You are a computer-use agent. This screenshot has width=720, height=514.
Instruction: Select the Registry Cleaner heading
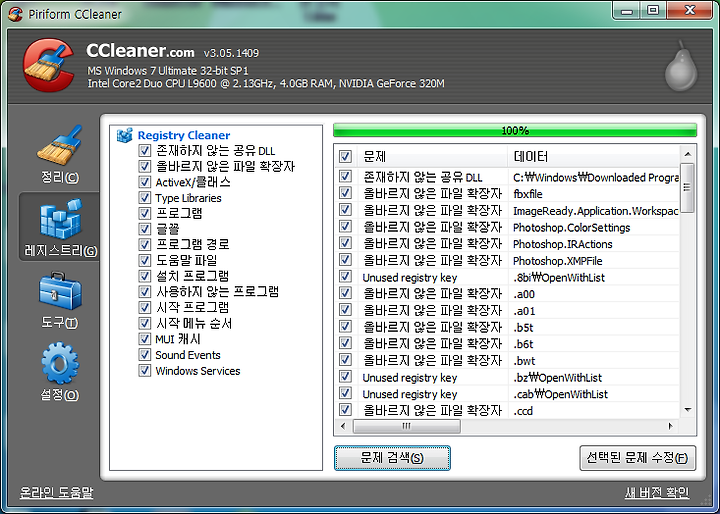184,135
